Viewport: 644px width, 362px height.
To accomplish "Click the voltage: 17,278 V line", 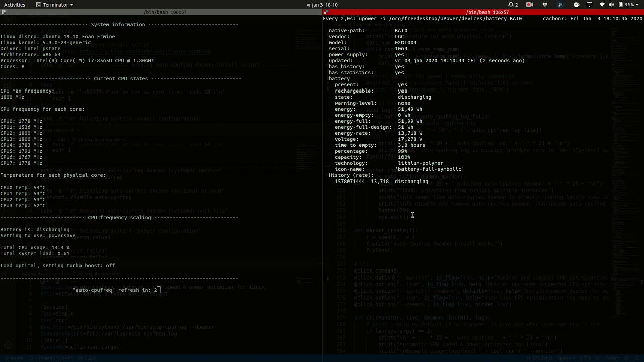I will tap(378, 139).
